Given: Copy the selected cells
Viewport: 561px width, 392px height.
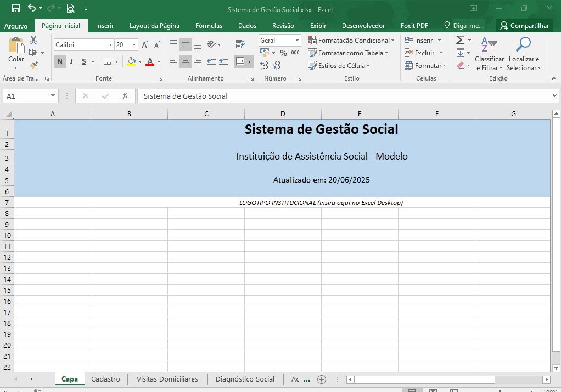Looking at the screenshot, I should tap(33, 53).
